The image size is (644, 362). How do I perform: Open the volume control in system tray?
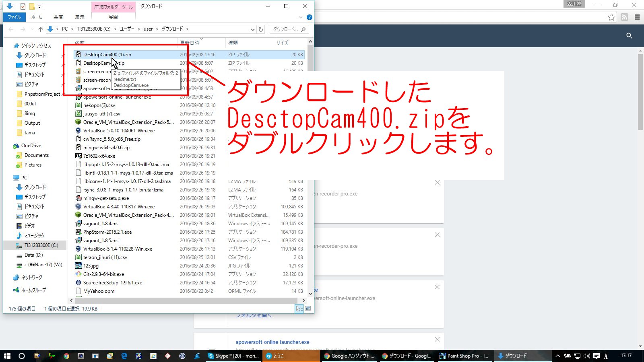click(586, 356)
